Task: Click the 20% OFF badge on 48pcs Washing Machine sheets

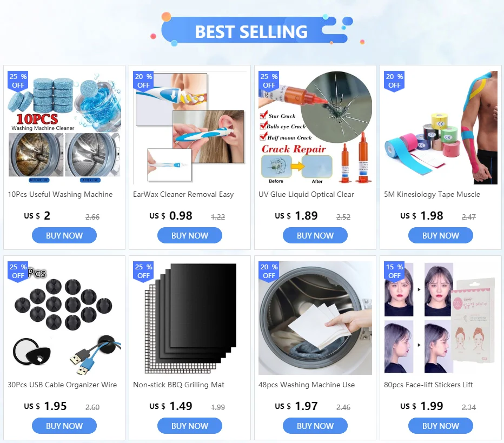Action: 269,272
